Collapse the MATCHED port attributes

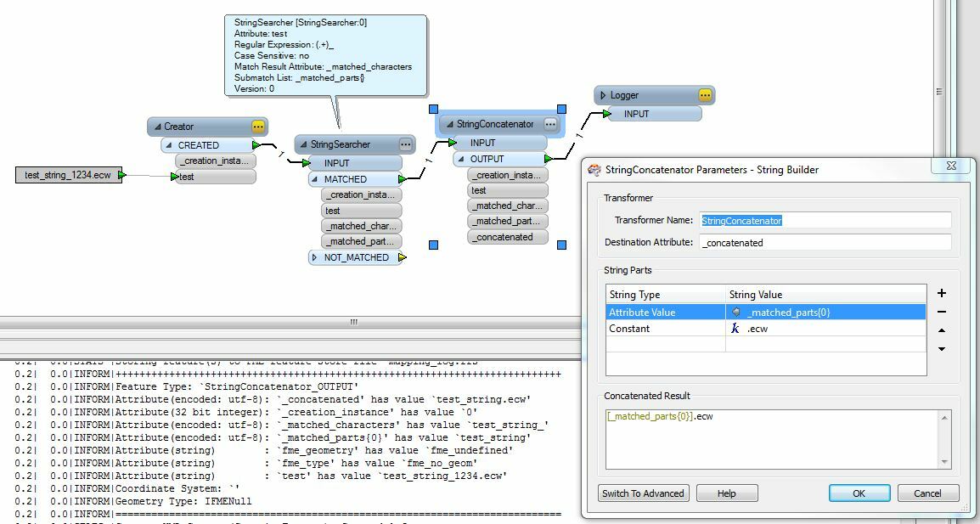[x=316, y=179]
